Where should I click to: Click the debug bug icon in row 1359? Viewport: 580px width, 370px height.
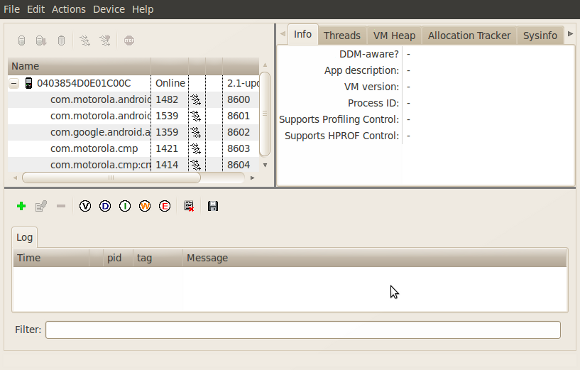pos(196,132)
